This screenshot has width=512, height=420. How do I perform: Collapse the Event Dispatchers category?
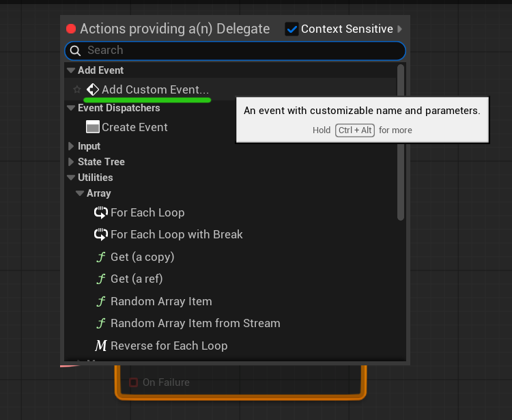[71, 108]
